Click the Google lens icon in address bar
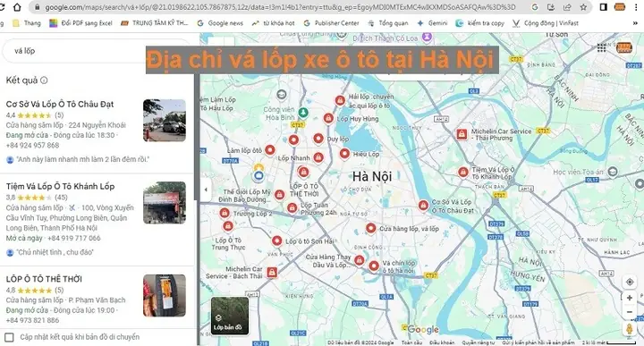Screen dimensions: 644x346 [x=535, y=7]
